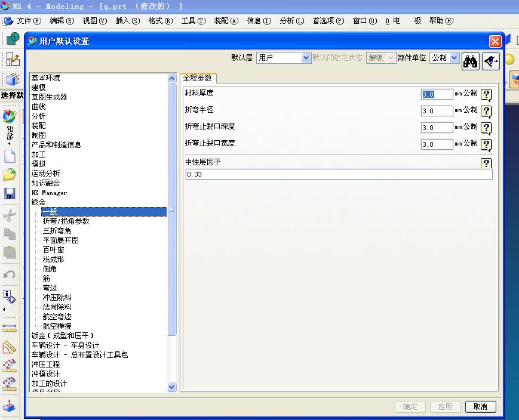
Task: Select 折弯/拐角参数 under 钣金
Action: [66, 221]
